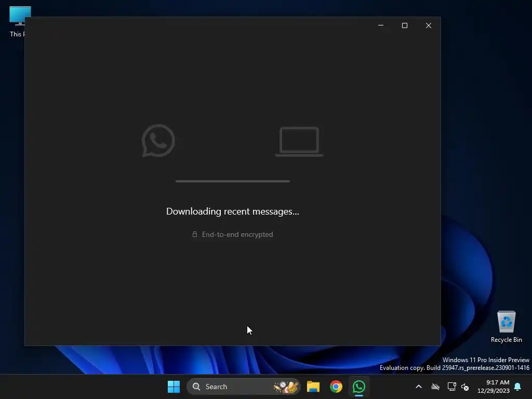Close the WhatsApp window
The width and height of the screenshot is (532, 399).
click(x=429, y=25)
